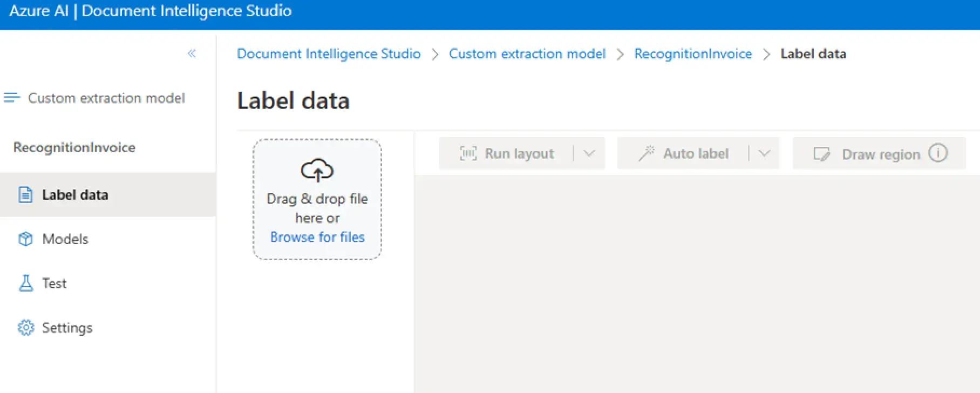
Task: Click the Label data breadcrumb text
Action: pos(813,54)
